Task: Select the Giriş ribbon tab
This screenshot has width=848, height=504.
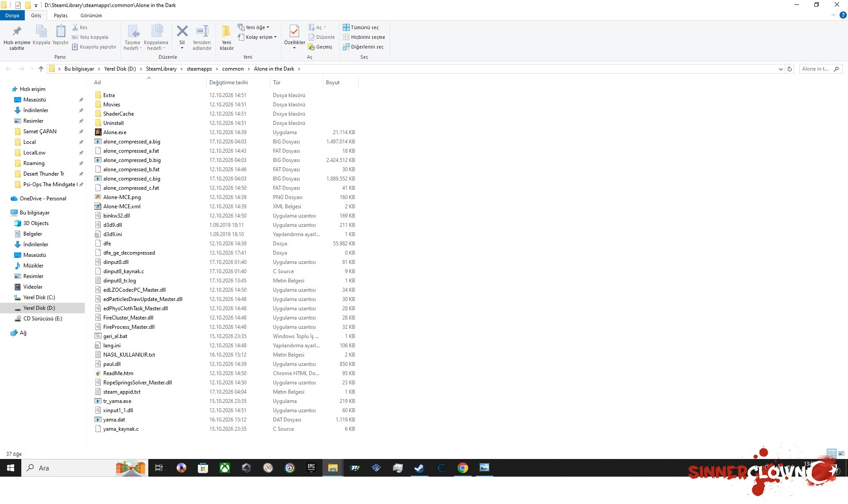Action: coord(36,15)
